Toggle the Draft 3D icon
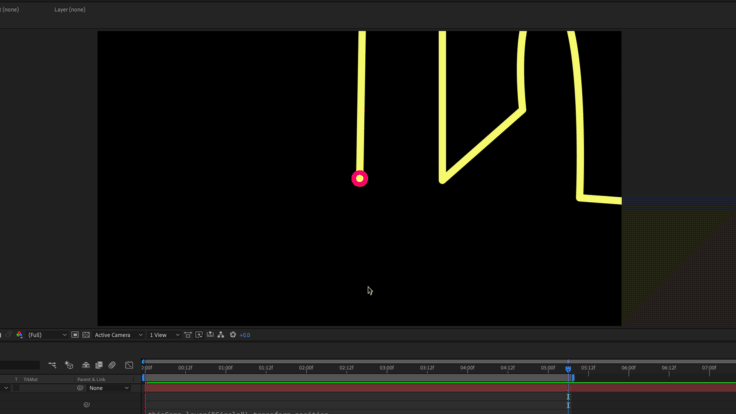The height and width of the screenshot is (414, 736). pyautogui.click(x=69, y=365)
